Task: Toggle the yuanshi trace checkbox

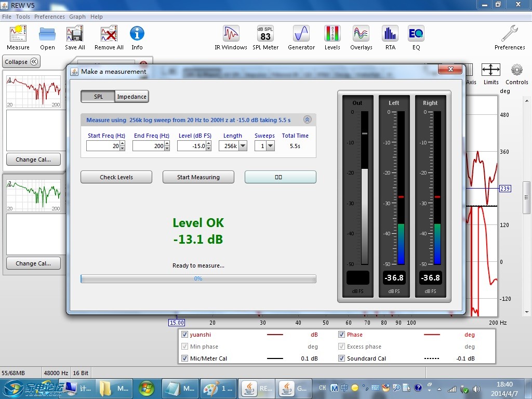Action: coord(184,335)
